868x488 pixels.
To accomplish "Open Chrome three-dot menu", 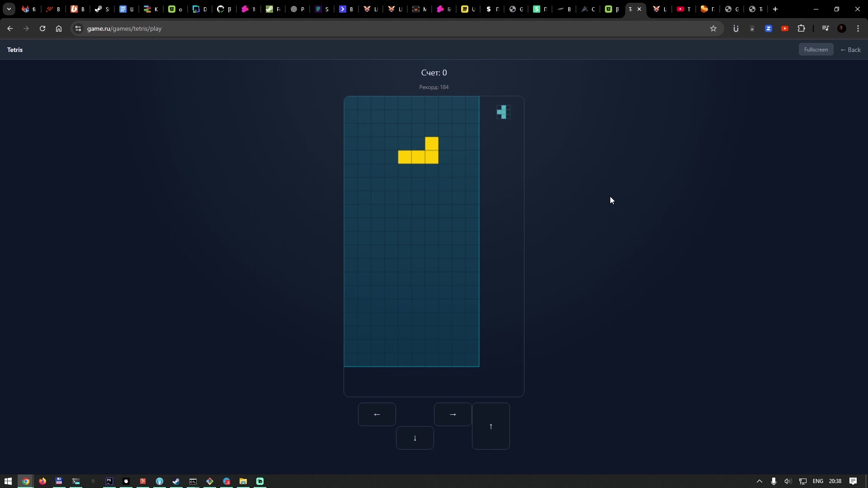I will [858, 28].
